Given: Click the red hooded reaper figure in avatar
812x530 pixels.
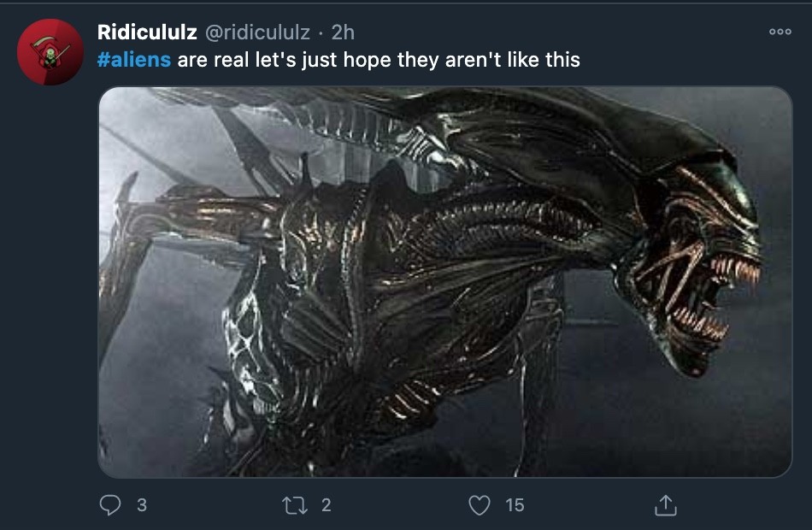Looking at the screenshot, I should click(x=50, y=53).
